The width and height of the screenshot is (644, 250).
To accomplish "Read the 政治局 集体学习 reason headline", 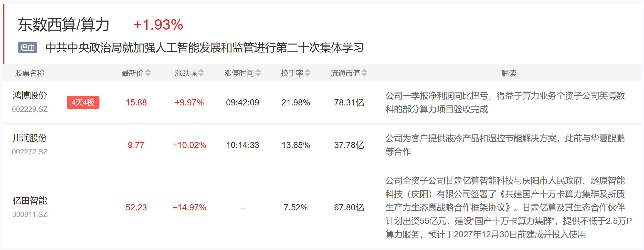I will [x=204, y=48].
